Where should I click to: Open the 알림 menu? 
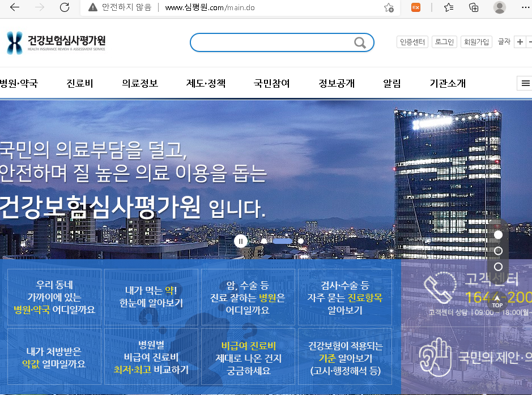[392, 83]
